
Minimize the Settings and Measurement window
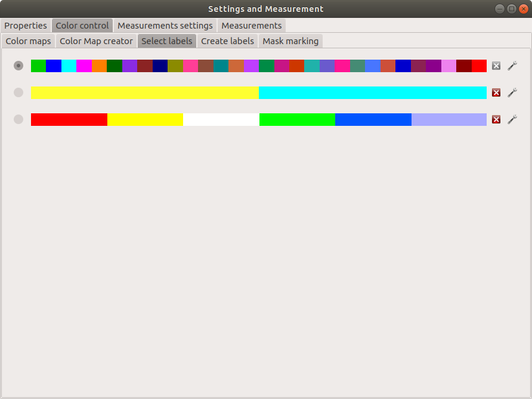click(x=499, y=9)
